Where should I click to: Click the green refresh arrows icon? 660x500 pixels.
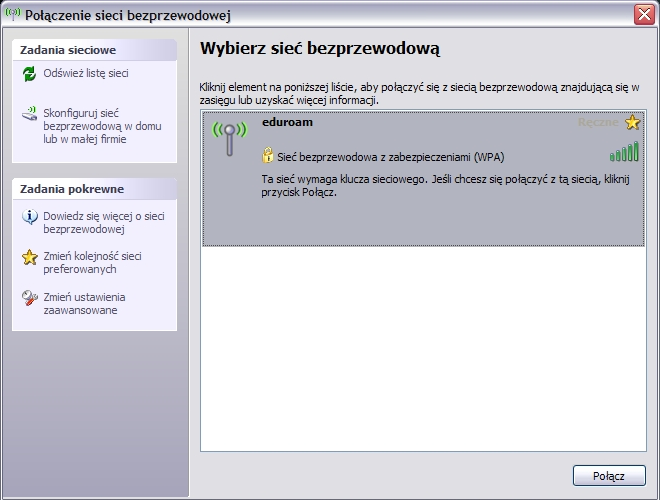tap(29, 74)
